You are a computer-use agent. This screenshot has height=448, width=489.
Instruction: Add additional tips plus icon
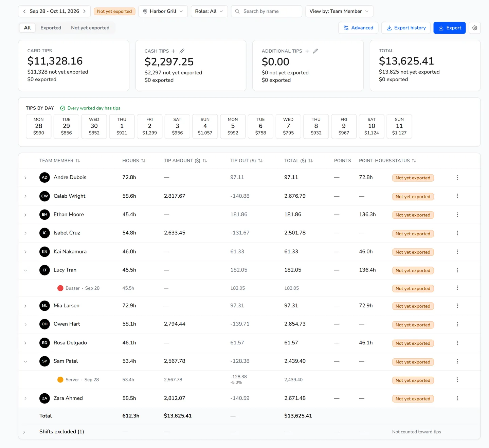pos(307,51)
